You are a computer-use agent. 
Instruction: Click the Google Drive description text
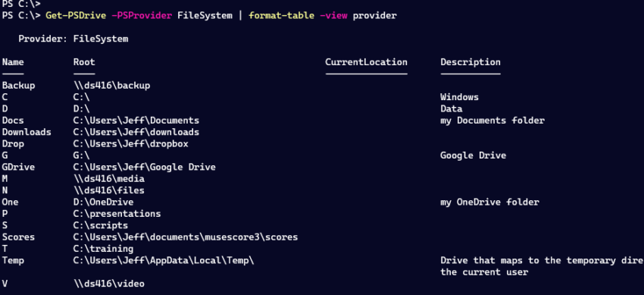[473, 155]
